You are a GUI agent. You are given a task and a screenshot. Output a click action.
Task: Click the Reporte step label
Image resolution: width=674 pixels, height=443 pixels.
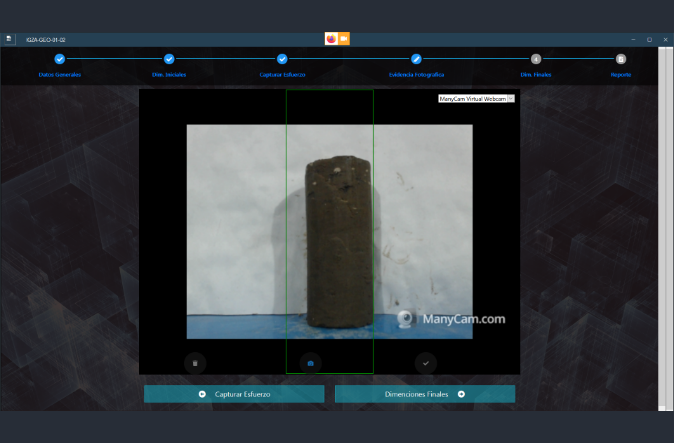click(x=621, y=75)
